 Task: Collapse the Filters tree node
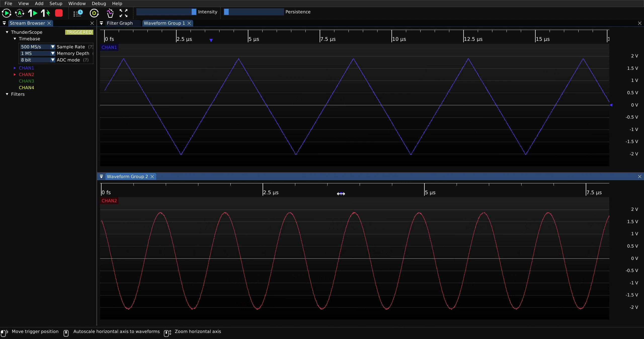7,94
